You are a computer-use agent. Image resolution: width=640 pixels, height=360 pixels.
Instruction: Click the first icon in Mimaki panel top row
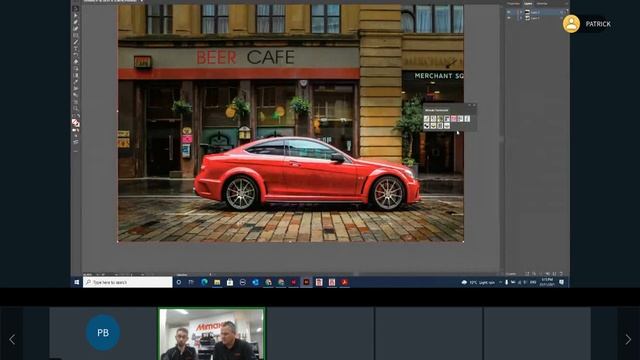click(427, 119)
